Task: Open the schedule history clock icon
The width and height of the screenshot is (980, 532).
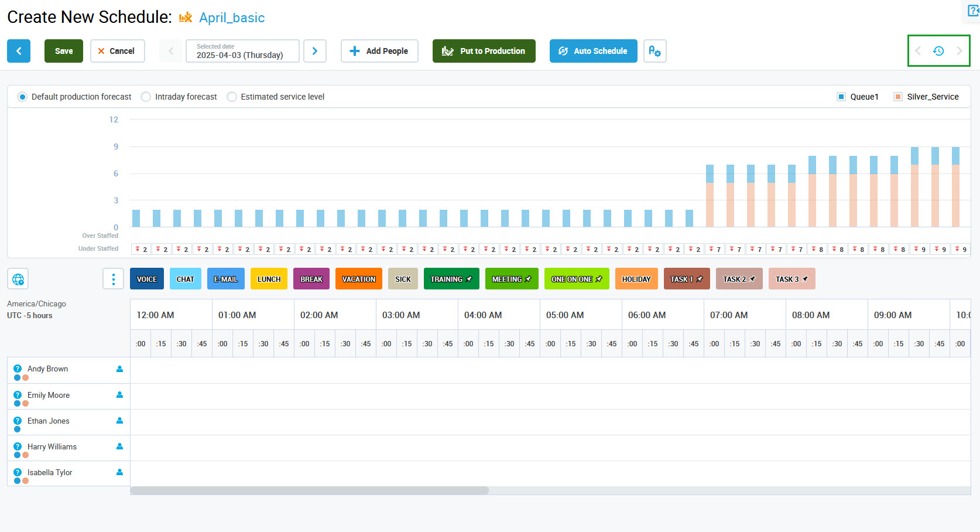Action: tap(938, 51)
